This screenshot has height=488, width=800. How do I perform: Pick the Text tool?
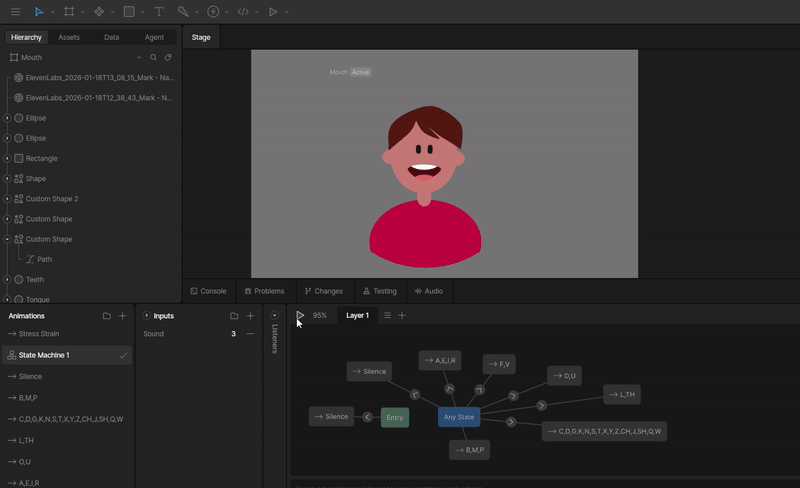click(x=158, y=12)
